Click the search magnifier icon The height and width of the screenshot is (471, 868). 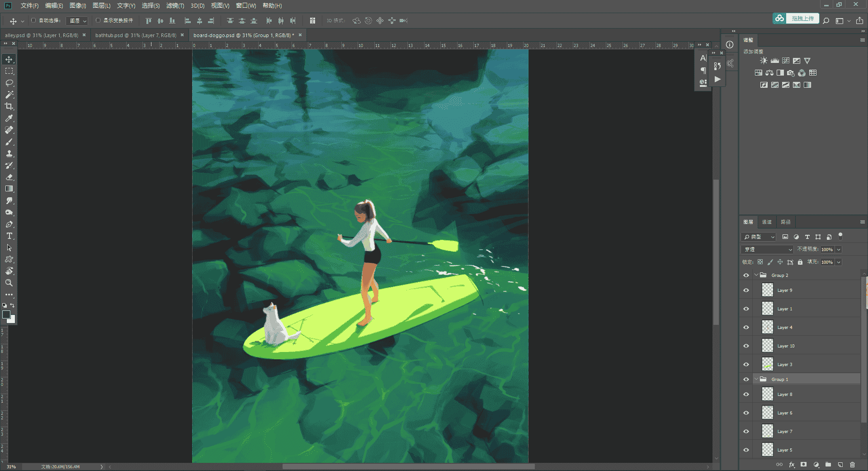click(x=826, y=20)
